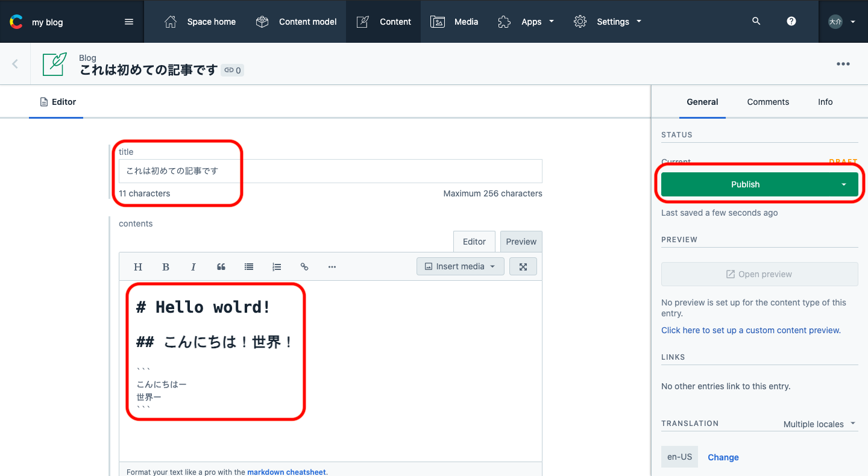This screenshot has height=476, width=868.
Task: Switch to the Info tab
Action: point(825,102)
